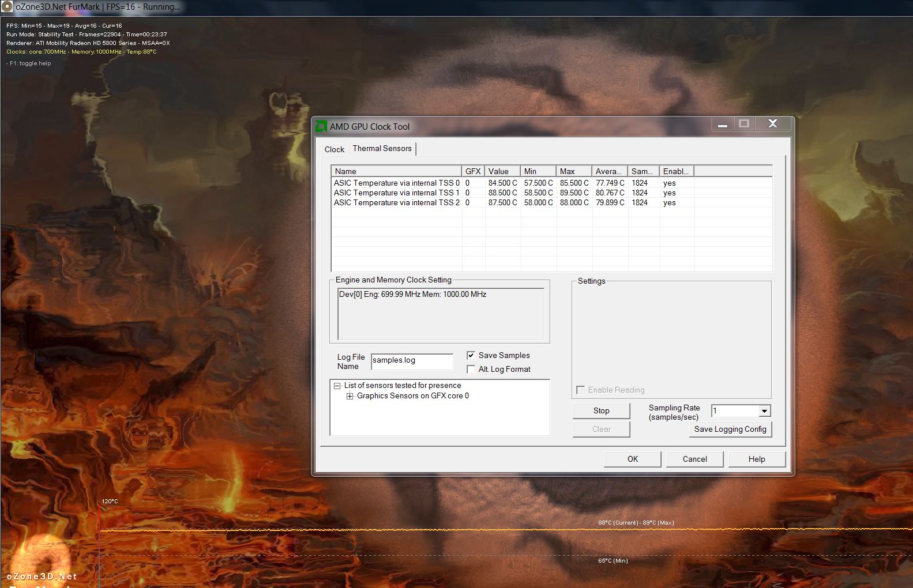Viewport: 913px width, 588px height.
Task: Click List of sensors tested for presence label
Action: click(403, 386)
